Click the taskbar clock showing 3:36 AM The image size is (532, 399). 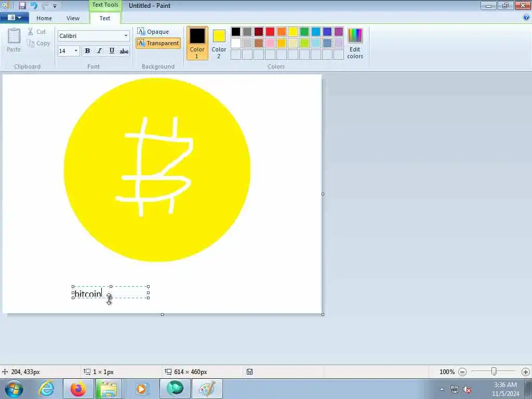(506, 389)
